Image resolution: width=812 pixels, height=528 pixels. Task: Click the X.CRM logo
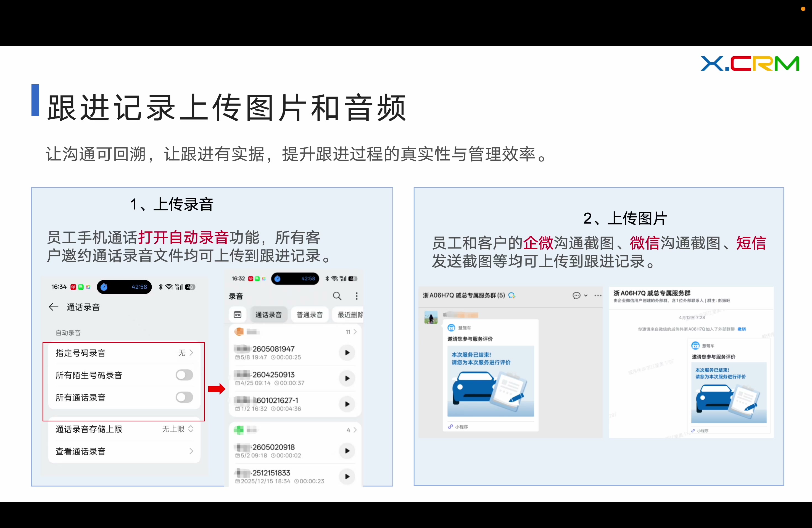pos(750,64)
